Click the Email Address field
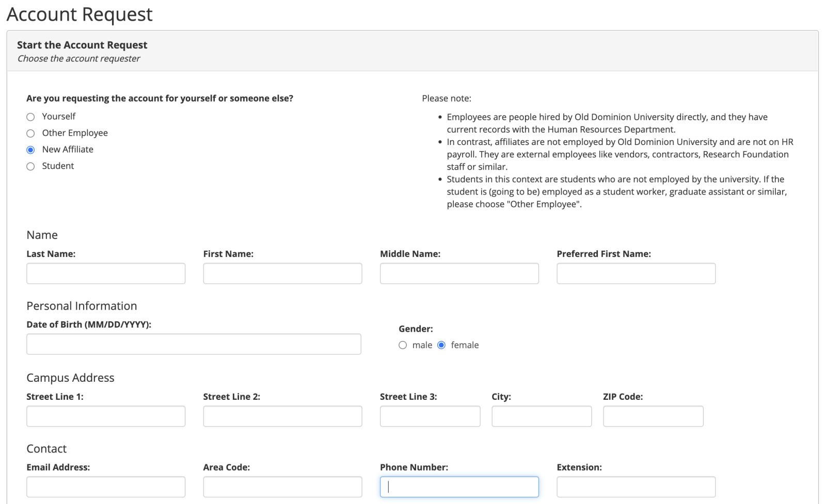This screenshot has width=826, height=504. point(106,487)
